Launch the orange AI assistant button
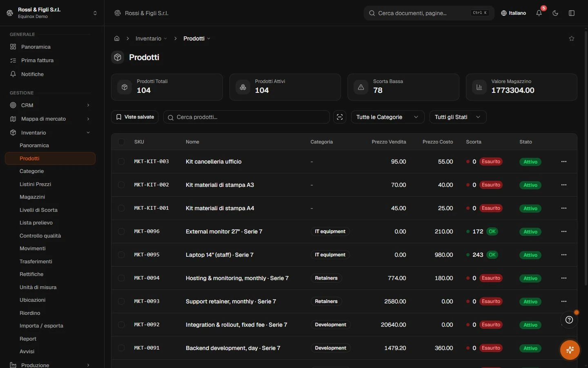This screenshot has width=588, height=368. tap(570, 350)
